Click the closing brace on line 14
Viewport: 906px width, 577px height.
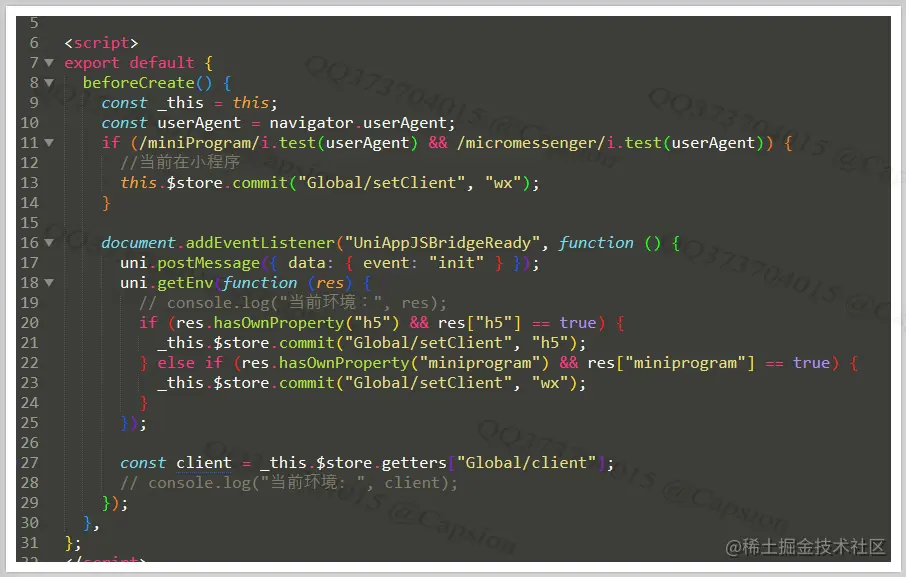(106, 203)
